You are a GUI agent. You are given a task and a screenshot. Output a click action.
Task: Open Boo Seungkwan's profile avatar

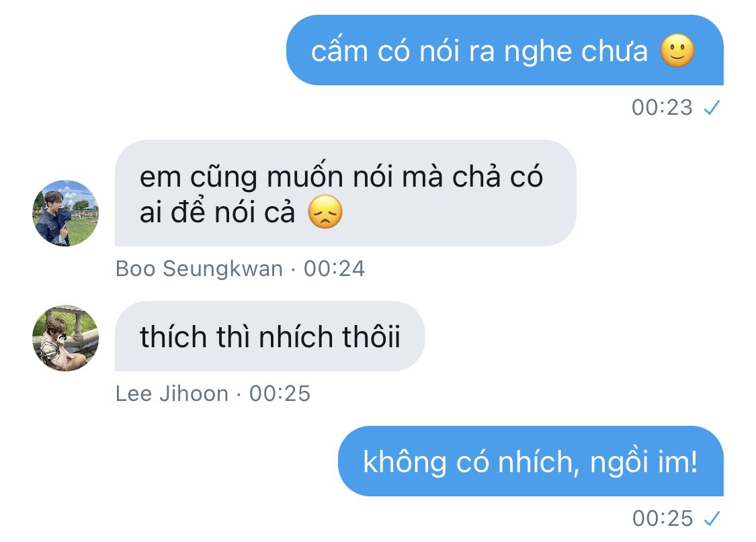(66, 213)
